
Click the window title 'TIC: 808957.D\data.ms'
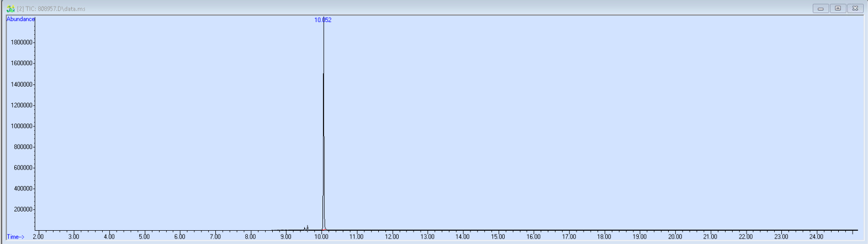click(55, 9)
